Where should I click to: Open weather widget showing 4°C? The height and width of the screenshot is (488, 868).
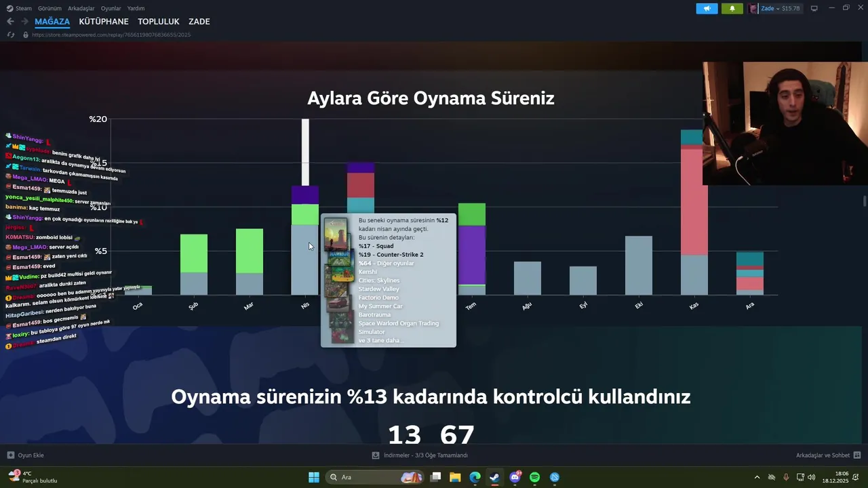click(x=33, y=477)
